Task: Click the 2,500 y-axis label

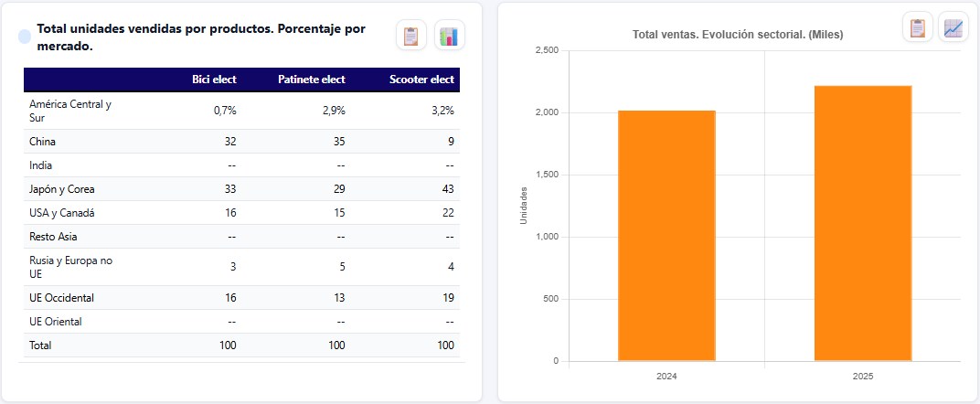Action: pos(549,50)
